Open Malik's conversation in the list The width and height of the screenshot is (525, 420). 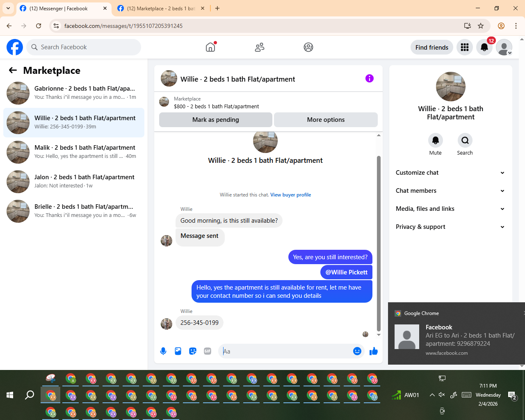(x=74, y=152)
